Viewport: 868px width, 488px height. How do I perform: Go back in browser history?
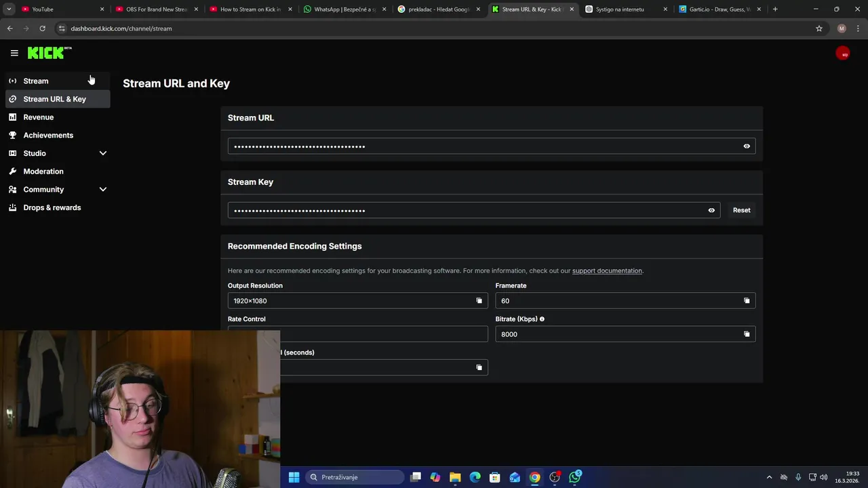[9, 28]
